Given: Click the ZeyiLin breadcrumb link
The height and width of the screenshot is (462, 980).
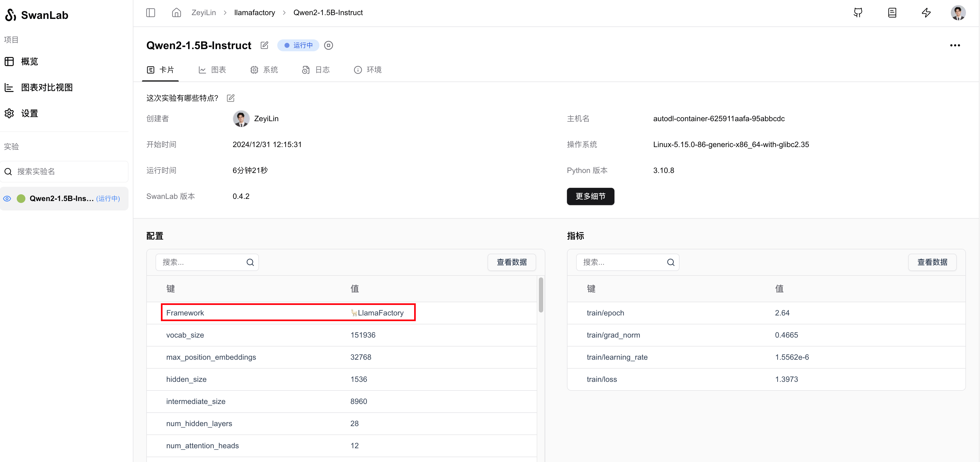Looking at the screenshot, I should click(x=204, y=12).
